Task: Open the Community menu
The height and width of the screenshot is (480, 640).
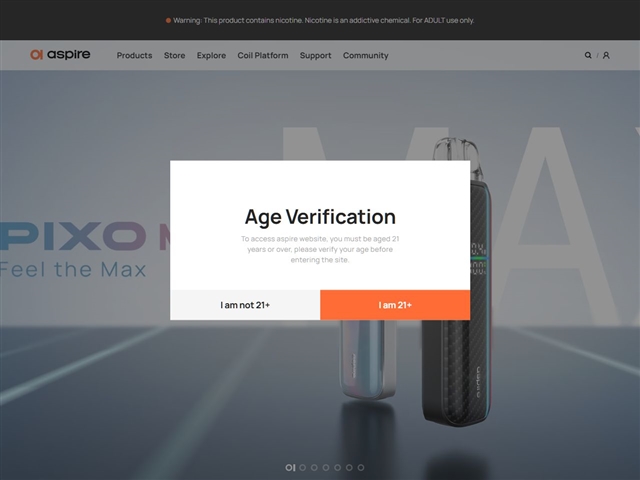Action: point(365,55)
